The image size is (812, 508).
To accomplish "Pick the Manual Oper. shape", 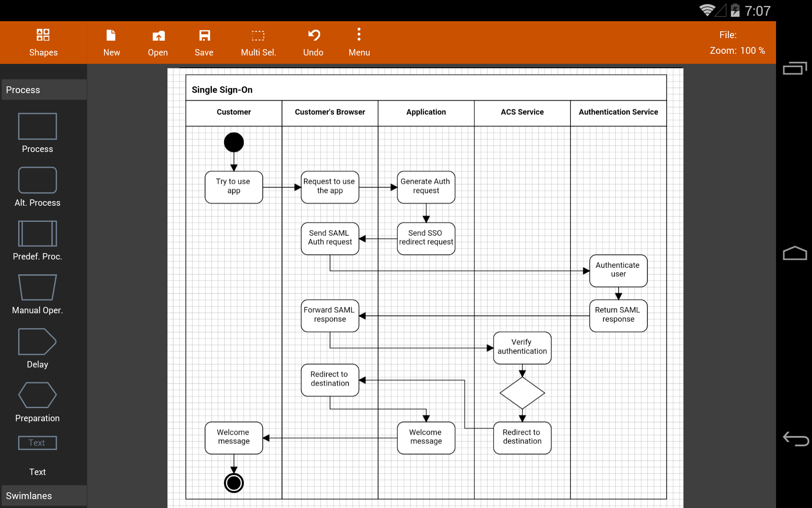I will tap(38, 287).
